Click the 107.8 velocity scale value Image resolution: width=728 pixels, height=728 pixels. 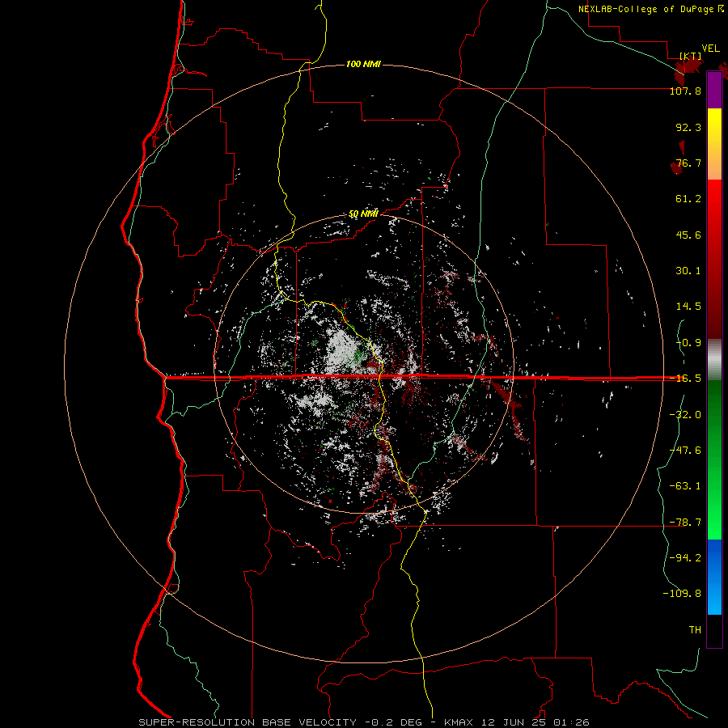click(685, 91)
